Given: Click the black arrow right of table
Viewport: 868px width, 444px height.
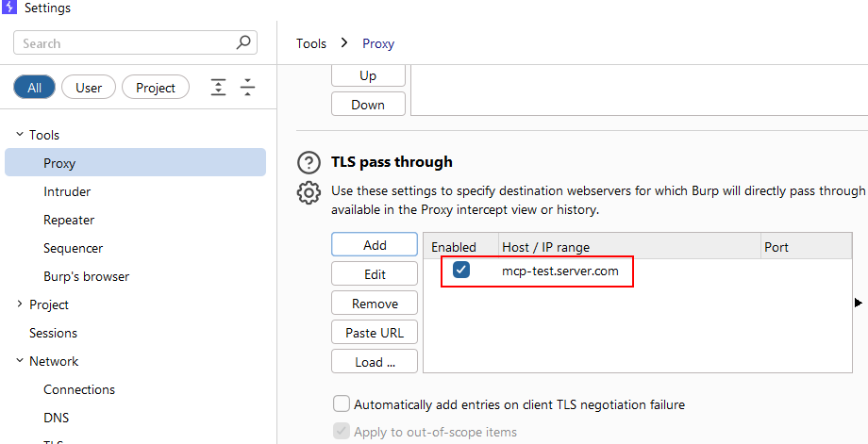Looking at the screenshot, I should coord(859,303).
